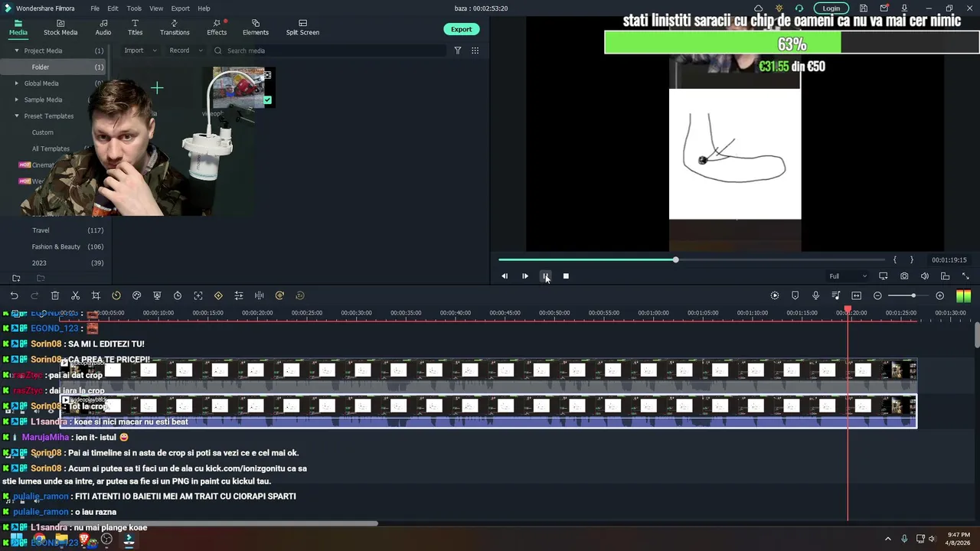Open the Audio Mixer music-list icon
Viewport: 980px width, 551px height.
836,295
